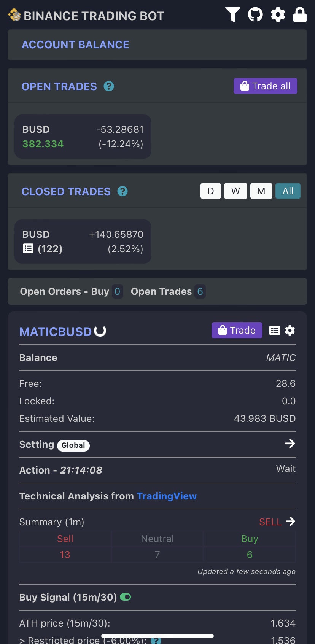The width and height of the screenshot is (315, 644).
Task: Open the help icon next to OPEN TRADES
Action: [x=109, y=86]
